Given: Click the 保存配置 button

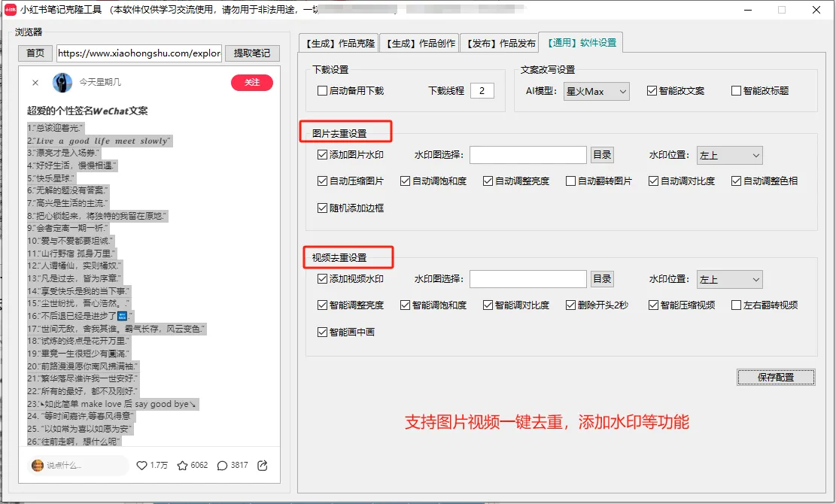Looking at the screenshot, I should [x=776, y=377].
